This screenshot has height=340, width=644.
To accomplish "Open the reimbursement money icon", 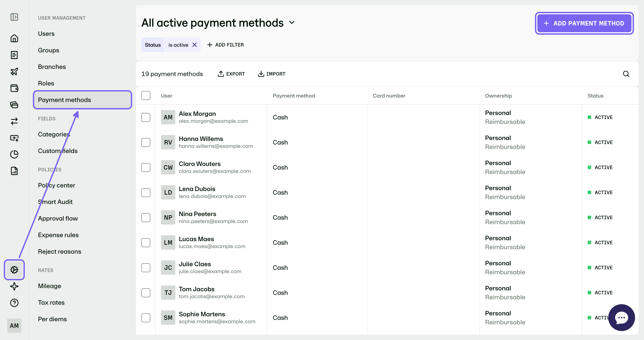I will click(x=14, y=138).
